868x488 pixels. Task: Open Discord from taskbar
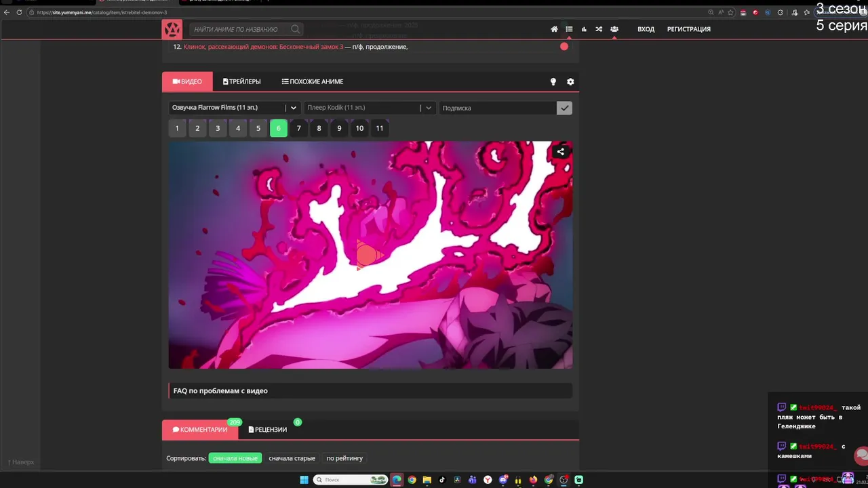pyautogui.click(x=503, y=480)
